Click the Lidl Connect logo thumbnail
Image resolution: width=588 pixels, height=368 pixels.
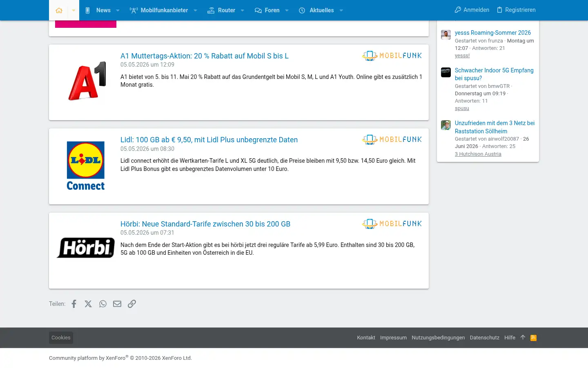coord(86,166)
